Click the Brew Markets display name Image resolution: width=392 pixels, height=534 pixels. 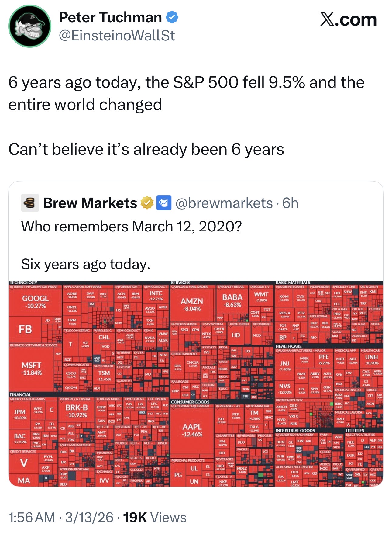(x=90, y=203)
